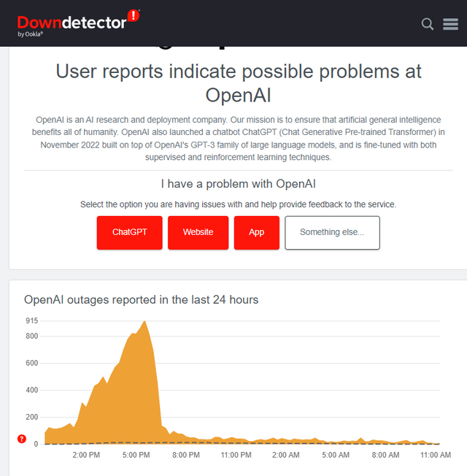The image size is (467, 476).
Task: Click the 'User reports indicate possible problems' headline
Action: [x=239, y=83]
